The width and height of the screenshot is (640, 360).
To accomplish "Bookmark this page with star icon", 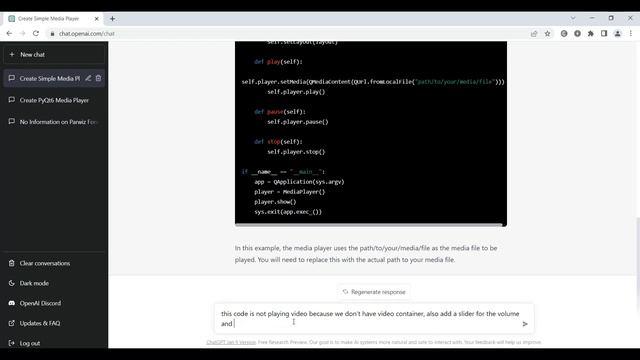I will 547,33.
